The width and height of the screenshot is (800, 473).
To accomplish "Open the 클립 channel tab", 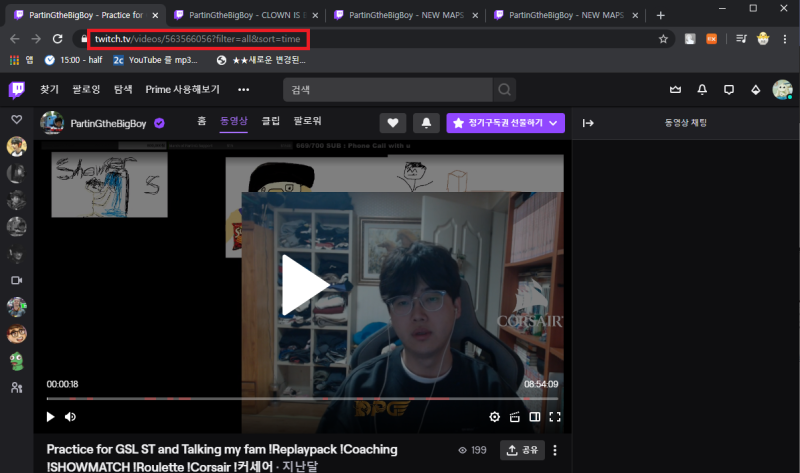I will point(270,121).
